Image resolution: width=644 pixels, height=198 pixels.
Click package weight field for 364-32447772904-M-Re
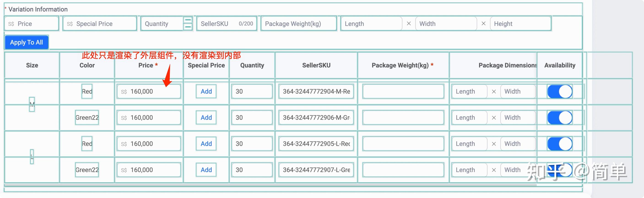pyautogui.click(x=403, y=92)
